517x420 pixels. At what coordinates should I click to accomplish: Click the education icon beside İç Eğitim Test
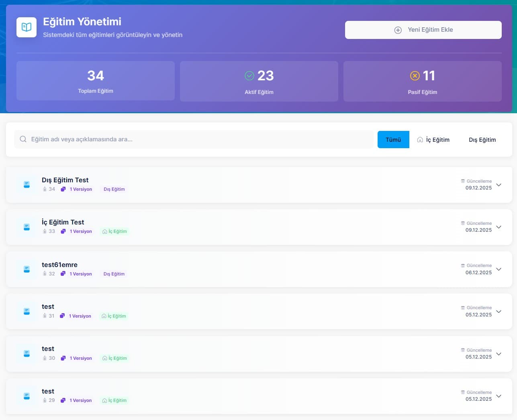(x=26, y=227)
